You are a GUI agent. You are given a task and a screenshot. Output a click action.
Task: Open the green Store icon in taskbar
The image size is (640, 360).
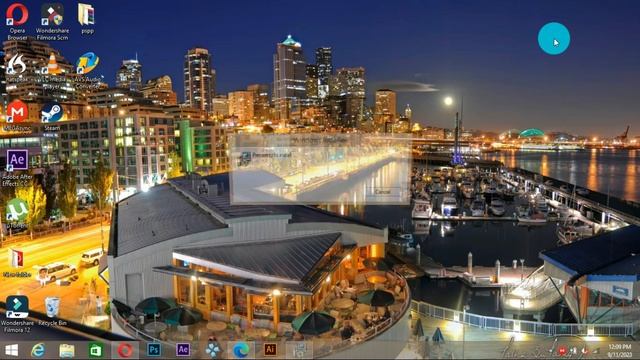(x=96, y=350)
